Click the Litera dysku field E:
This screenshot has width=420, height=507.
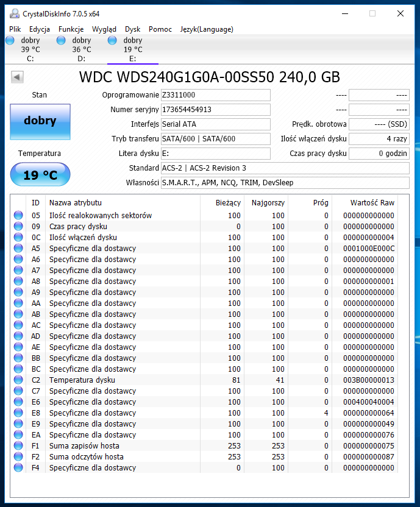[x=216, y=154]
